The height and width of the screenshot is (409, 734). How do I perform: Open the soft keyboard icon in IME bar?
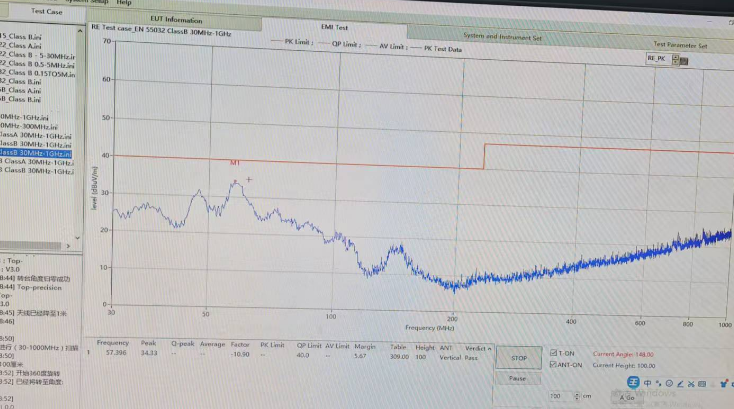[702, 384]
